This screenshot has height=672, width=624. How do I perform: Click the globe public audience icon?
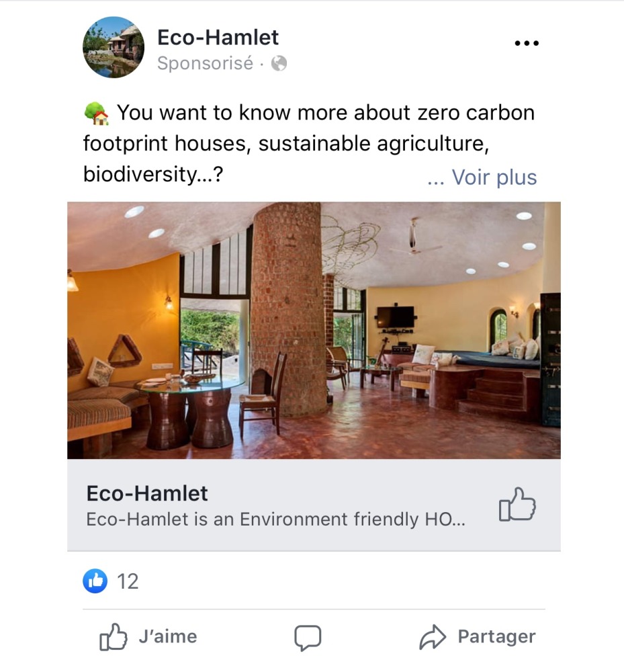pyautogui.click(x=279, y=64)
